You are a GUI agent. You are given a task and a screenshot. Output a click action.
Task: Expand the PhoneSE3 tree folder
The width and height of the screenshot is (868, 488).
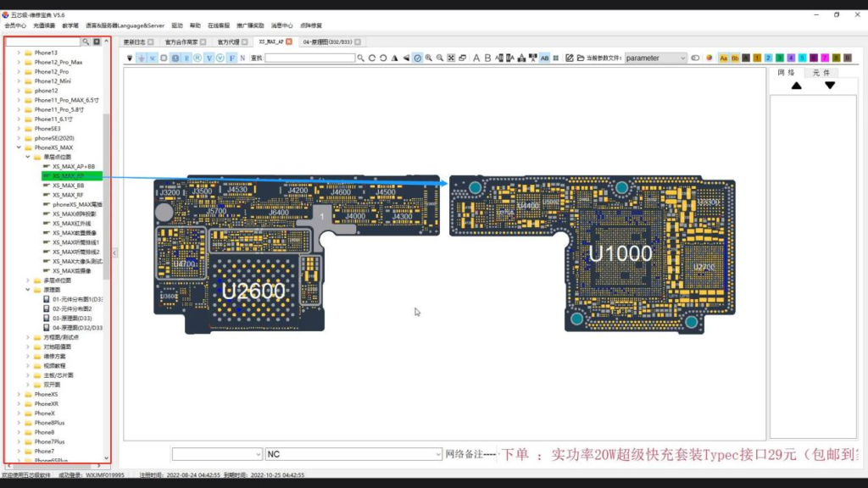click(19, 129)
